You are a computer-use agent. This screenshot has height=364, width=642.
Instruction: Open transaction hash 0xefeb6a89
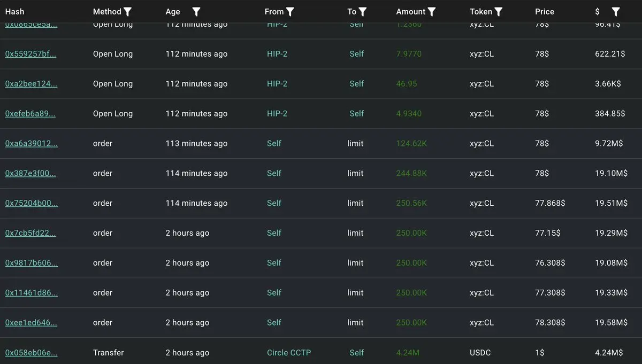(30, 114)
